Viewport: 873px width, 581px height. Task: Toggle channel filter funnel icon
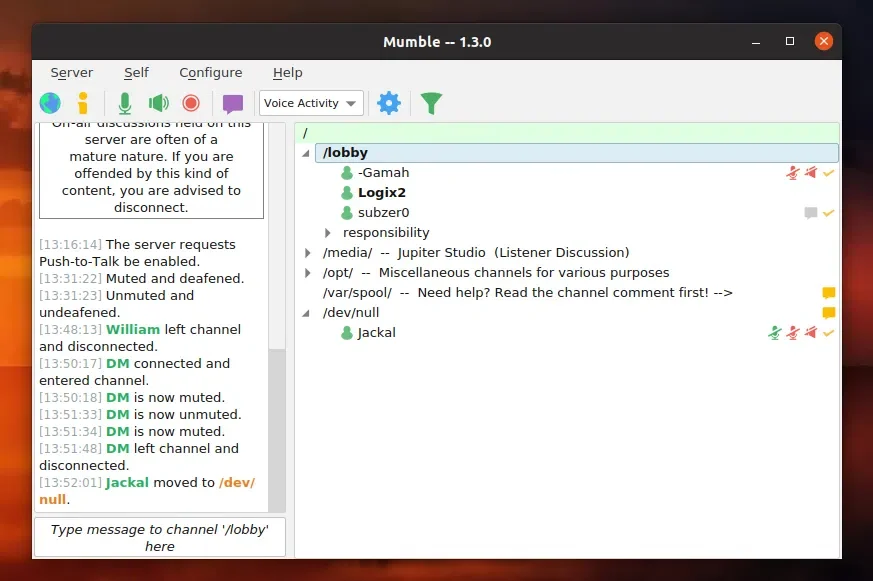click(x=431, y=104)
